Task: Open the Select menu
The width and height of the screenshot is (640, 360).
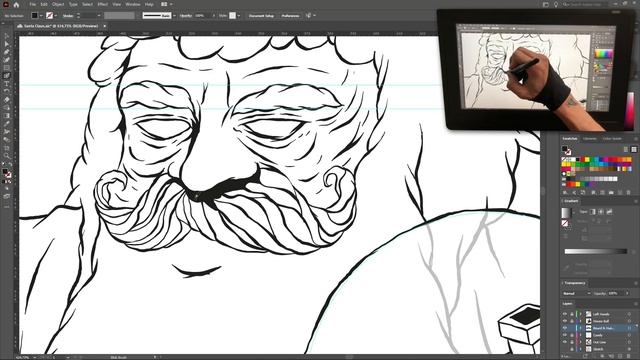Action: click(x=87, y=4)
